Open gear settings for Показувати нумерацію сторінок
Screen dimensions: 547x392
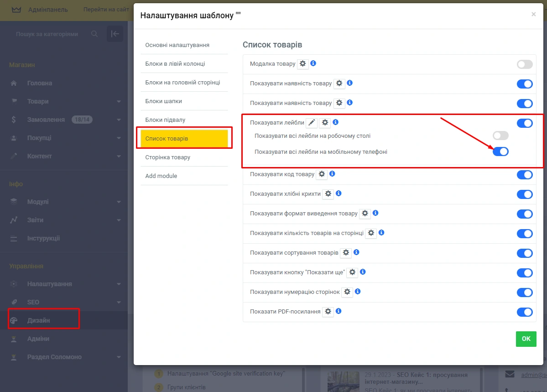(348, 292)
